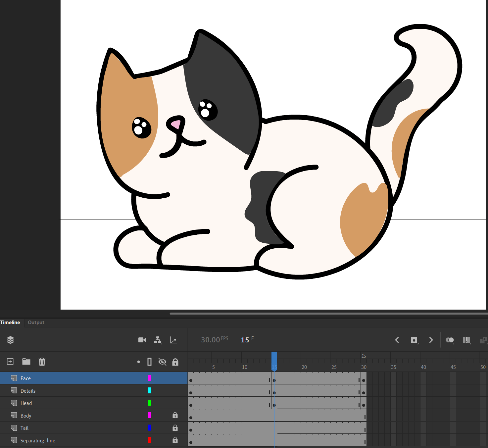This screenshot has height=448, width=488.
Task: Unlock the Body layer
Action: [x=175, y=415]
